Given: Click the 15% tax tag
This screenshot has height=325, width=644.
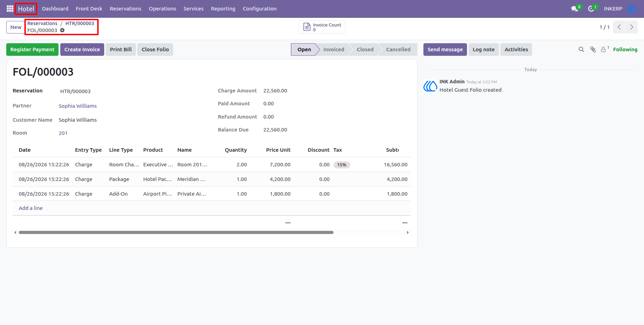Looking at the screenshot, I should point(342,165).
